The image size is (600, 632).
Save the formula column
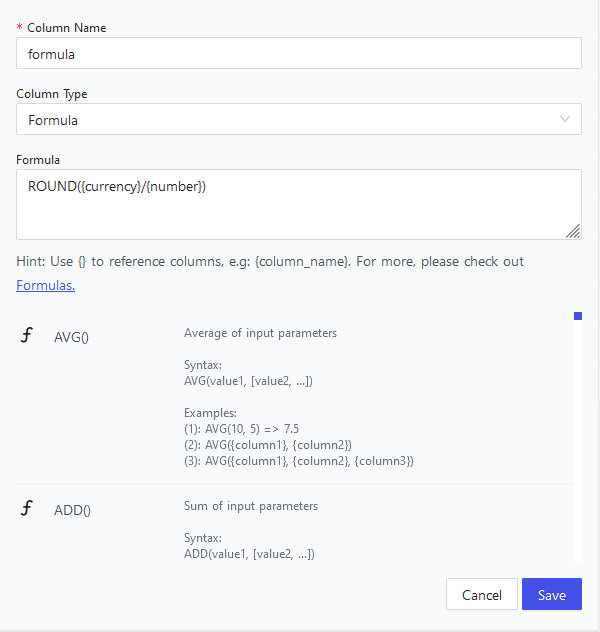click(x=551, y=595)
